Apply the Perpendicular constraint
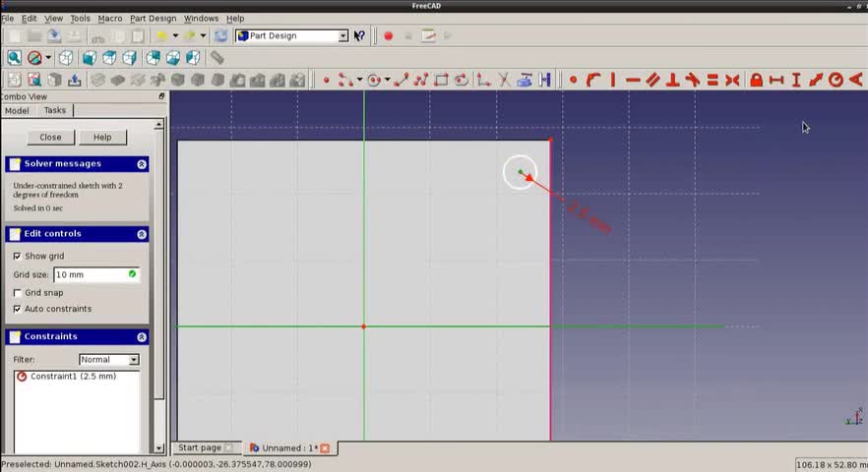This screenshot has height=472, width=868. 672,81
